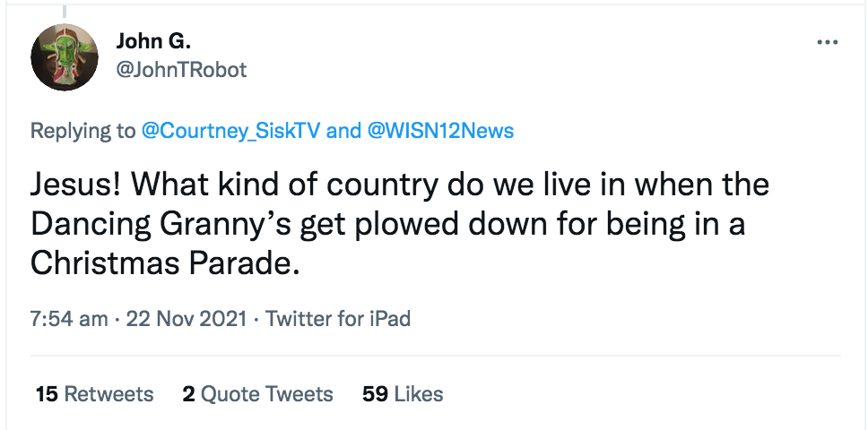Viewport: 868px width, 430px height.
Task: Open the more options ellipsis menu
Action: [x=827, y=43]
